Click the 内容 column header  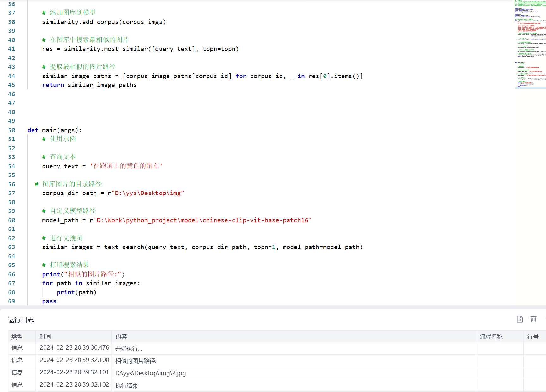121,337
